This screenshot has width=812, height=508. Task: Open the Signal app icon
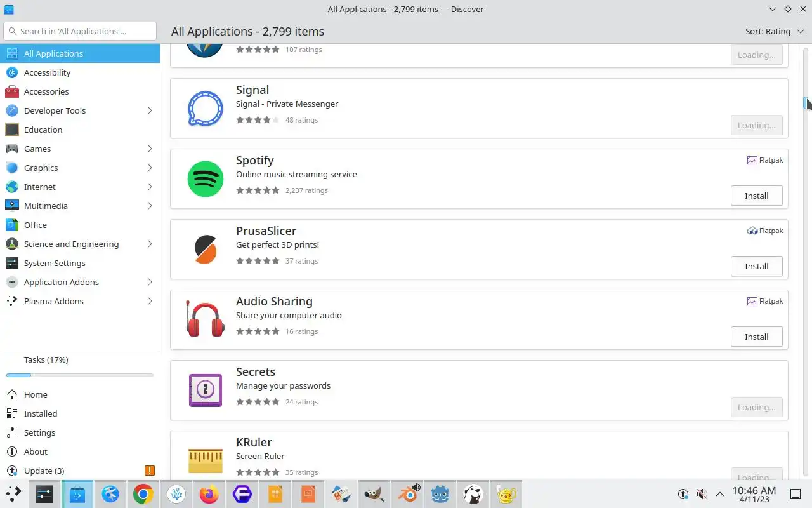(206, 109)
